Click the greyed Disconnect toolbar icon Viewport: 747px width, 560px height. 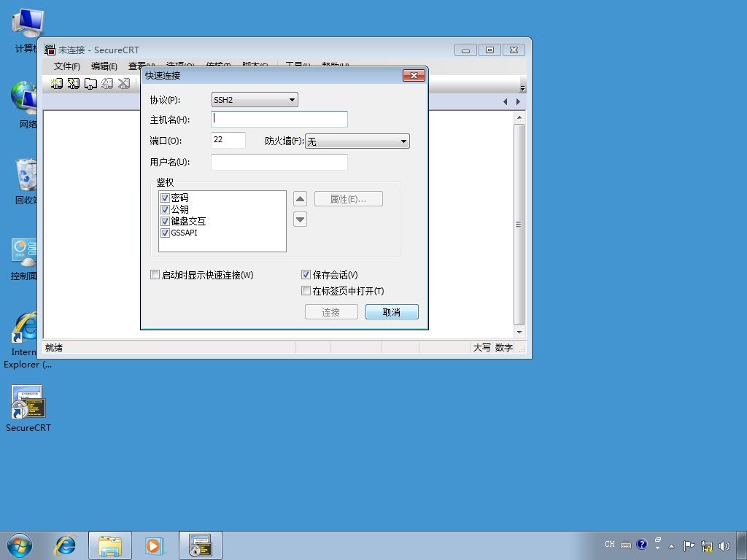pyautogui.click(x=124, y=83)
